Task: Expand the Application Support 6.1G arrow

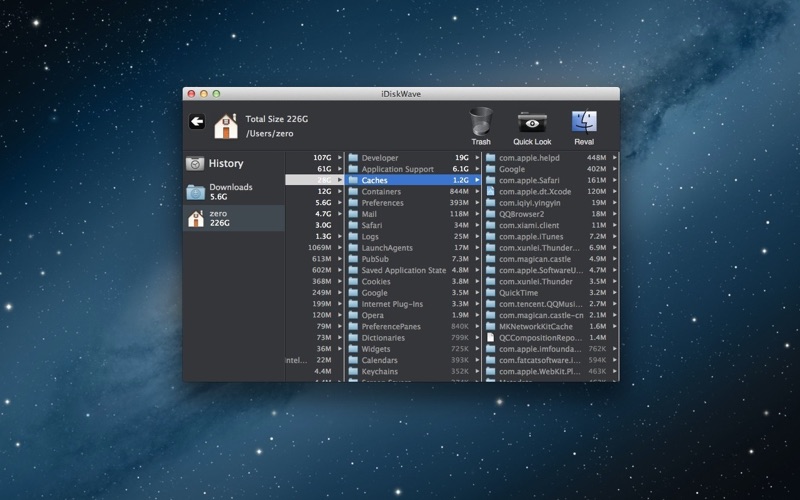Action: coord(477,169)
